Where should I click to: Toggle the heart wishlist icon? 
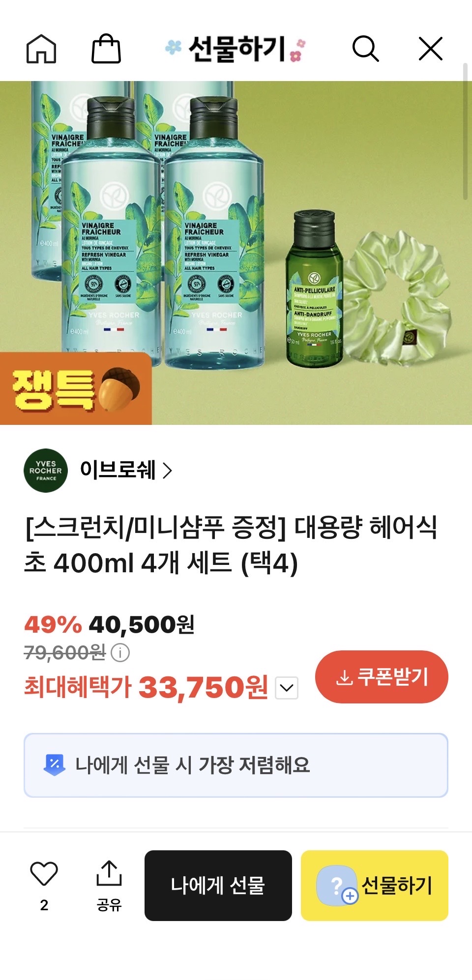pos(44,873)
